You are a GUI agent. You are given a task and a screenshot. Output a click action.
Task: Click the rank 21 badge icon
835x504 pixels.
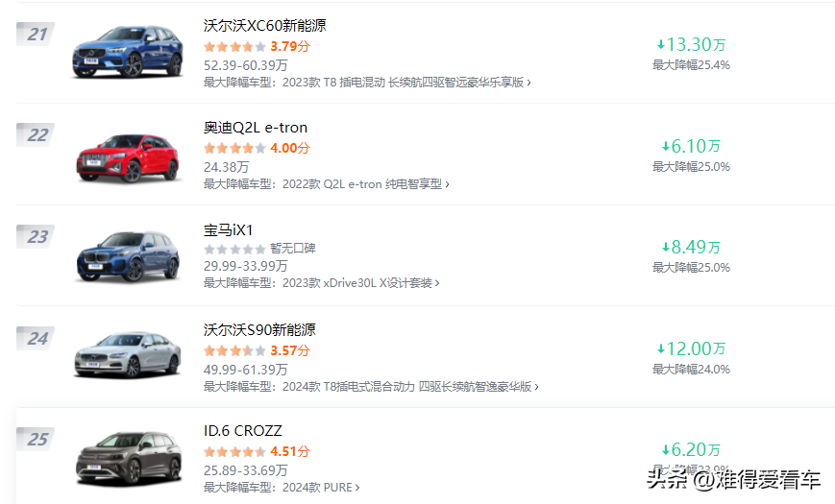tap(37, 35)
